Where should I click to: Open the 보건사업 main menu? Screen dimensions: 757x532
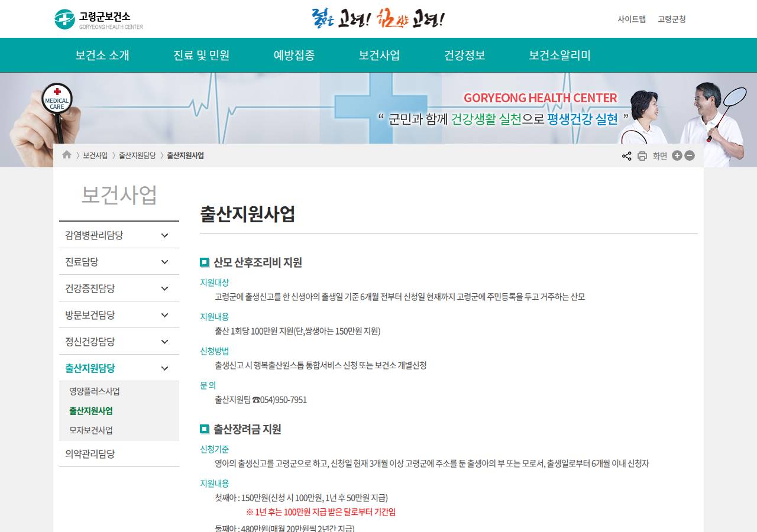379,55
